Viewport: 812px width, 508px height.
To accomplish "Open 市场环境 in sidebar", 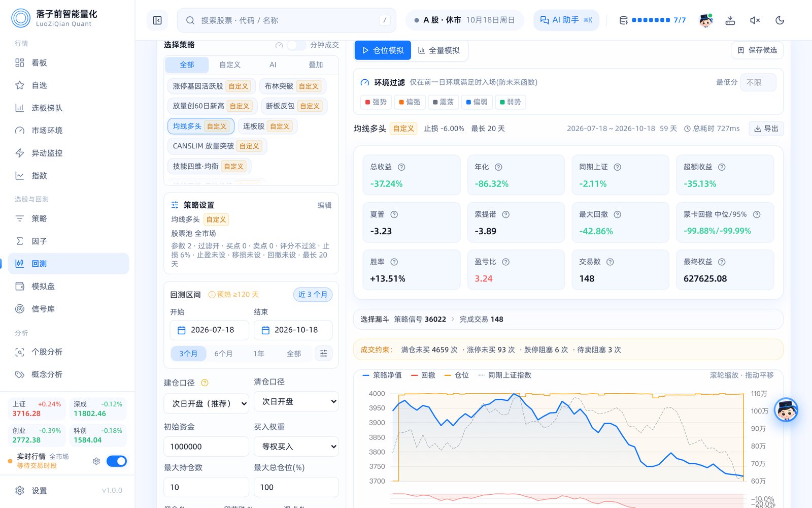I will pos(69,131).
